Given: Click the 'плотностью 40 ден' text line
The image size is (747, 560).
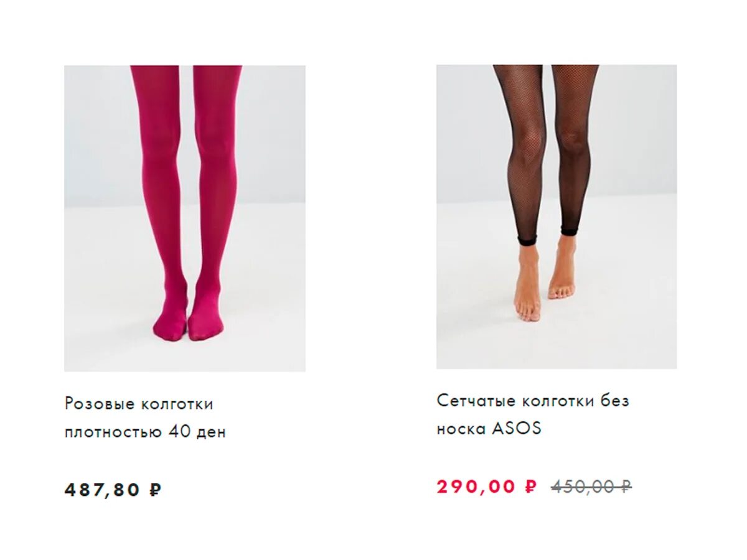Looking at the screenshot, I should coord(145,432).
